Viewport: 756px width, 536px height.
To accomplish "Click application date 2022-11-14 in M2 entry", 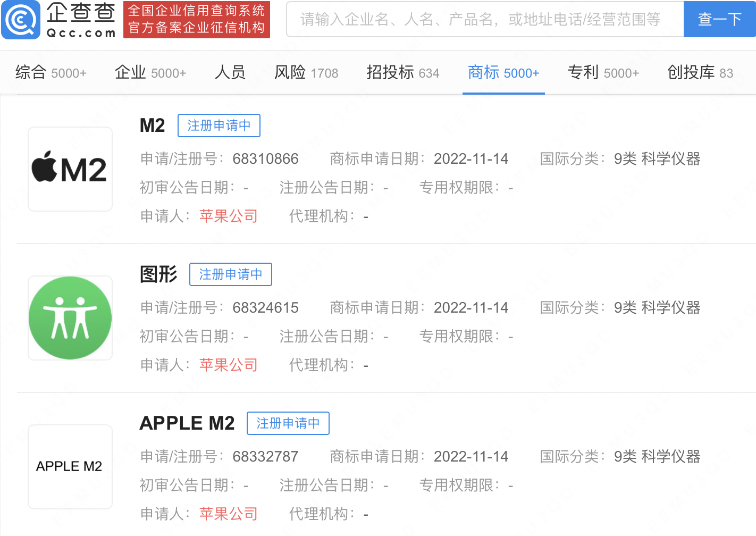I will click(x=471, y=159).
